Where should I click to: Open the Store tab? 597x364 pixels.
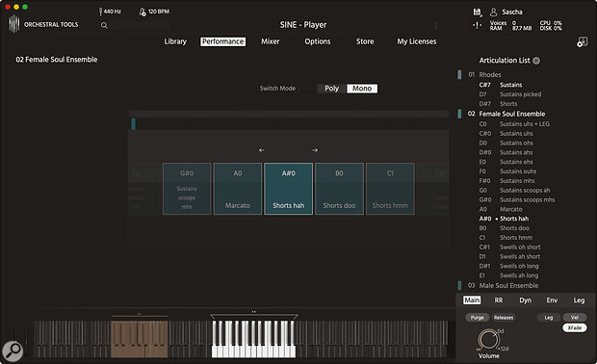click(365, 41)
